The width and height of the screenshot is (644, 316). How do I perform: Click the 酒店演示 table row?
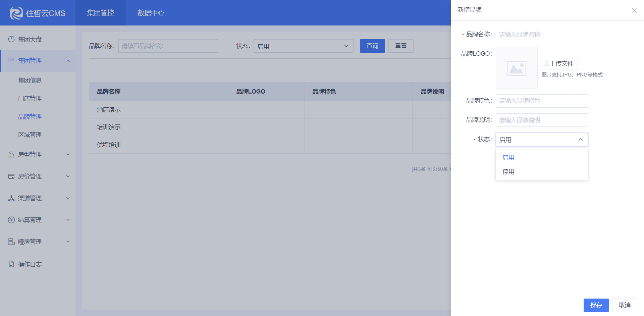coord(270,110)
